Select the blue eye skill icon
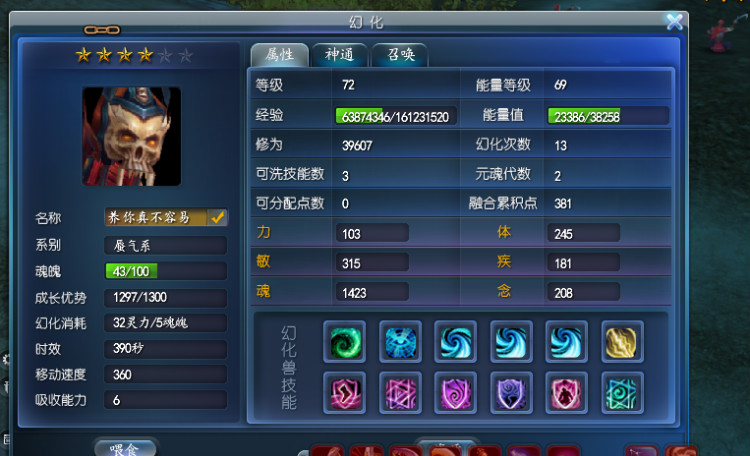The width and height of the screenshot is (750, 456). [400, 342]
